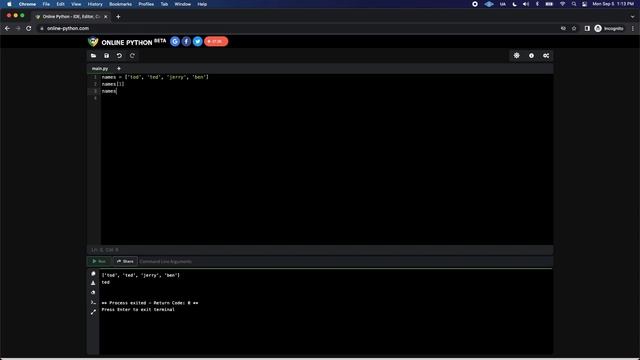Close the Online Python browser tab
Viewport: 640px width, 360px height.
click(x=106, y=17)
